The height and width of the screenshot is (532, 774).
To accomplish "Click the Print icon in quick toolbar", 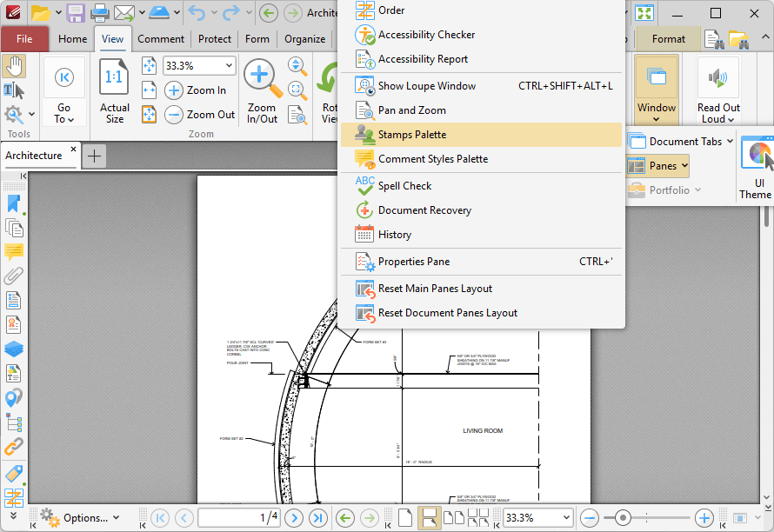I will click(100, 12).
